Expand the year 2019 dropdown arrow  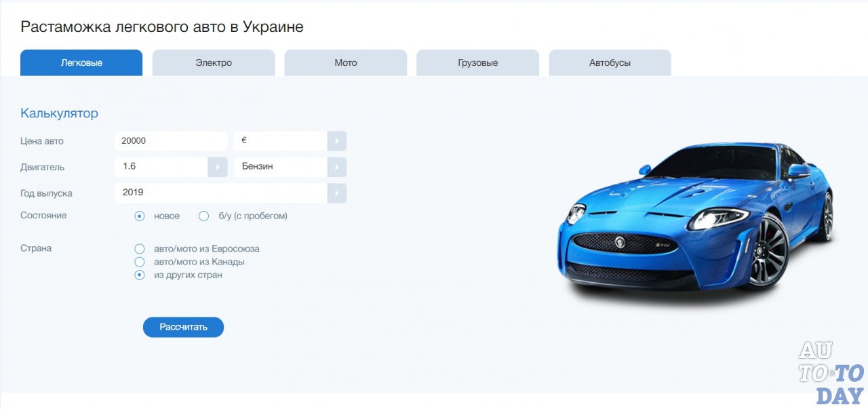click(x=336, y=193)
